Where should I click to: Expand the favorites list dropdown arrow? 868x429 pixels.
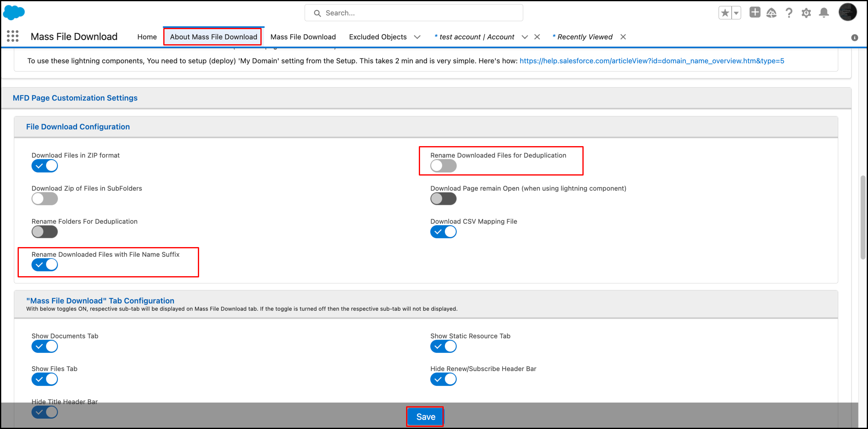[x=736, y=13]
